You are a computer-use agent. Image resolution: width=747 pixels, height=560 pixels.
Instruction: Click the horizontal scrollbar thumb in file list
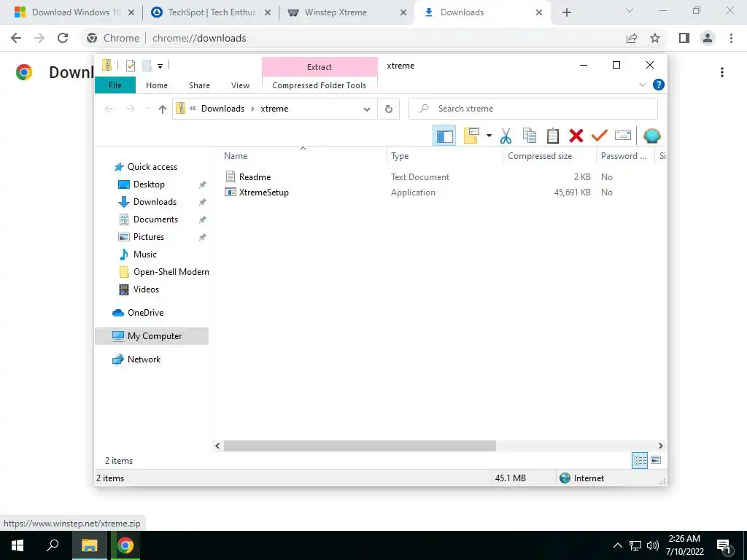(360, 446)
